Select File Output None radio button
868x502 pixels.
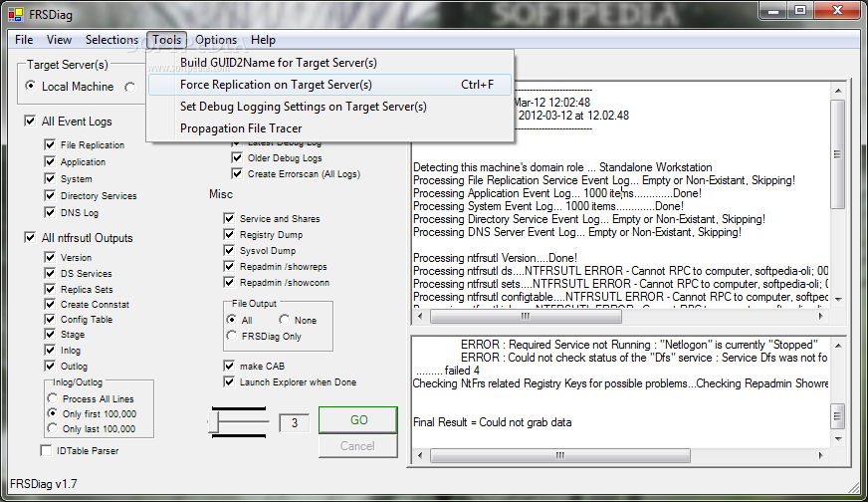[284, 320]
